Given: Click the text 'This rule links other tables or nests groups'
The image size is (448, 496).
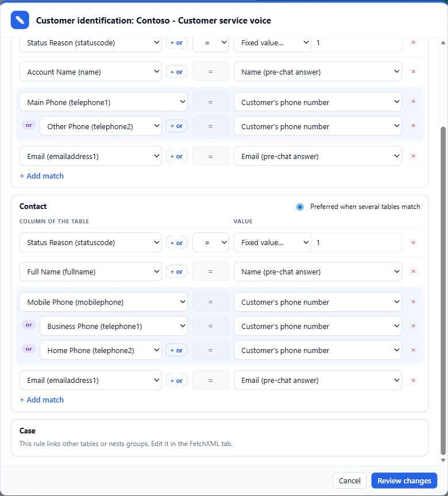Looking at the screenshot, I should pos(84,444).
